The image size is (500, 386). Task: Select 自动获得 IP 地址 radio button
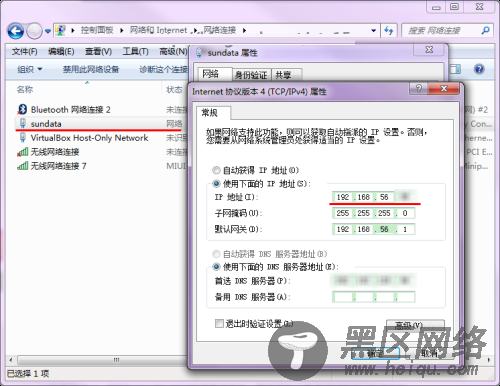click(216, 170)
